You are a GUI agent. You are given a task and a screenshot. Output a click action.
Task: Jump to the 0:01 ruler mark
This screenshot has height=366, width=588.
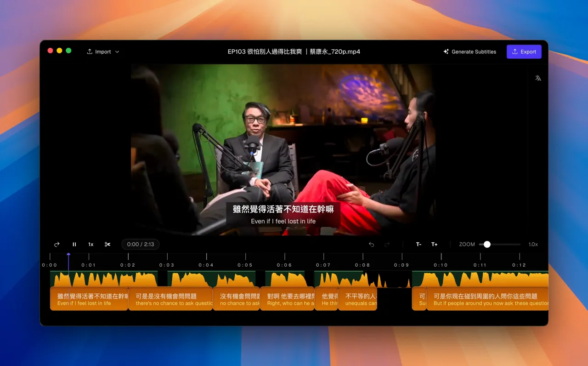[x=89, y=265]
